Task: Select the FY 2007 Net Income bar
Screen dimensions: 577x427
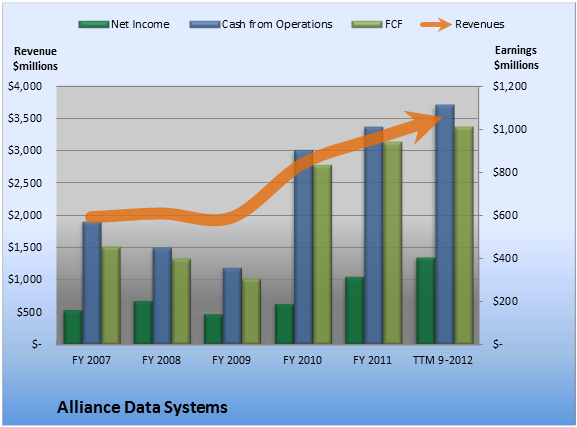Action: pos(73,327)
